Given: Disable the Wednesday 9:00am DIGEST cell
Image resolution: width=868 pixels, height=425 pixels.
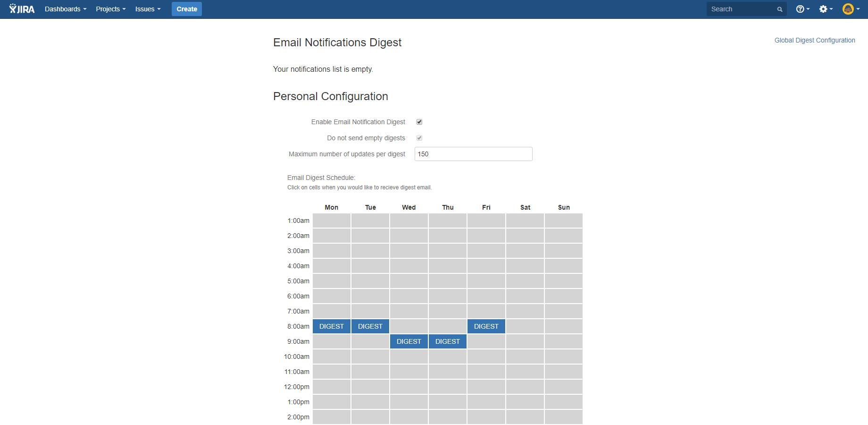Looking at the screenshot, I should tap(409, 341).
